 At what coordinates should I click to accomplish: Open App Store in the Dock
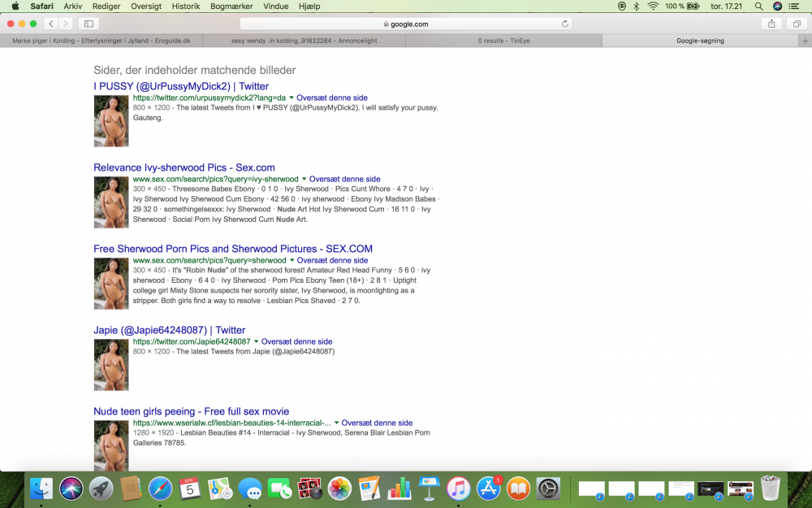(489, 488)
